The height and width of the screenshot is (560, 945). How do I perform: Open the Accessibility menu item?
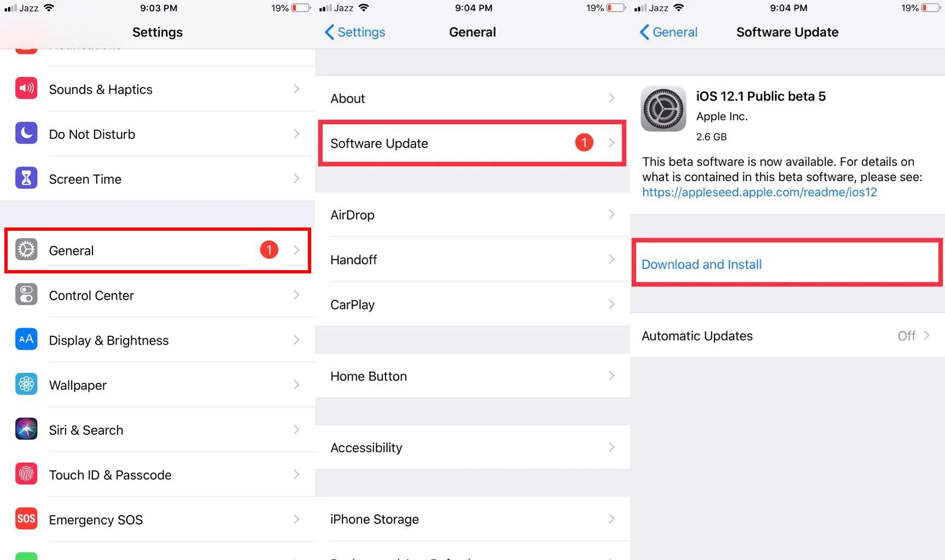tap(472, 447)
